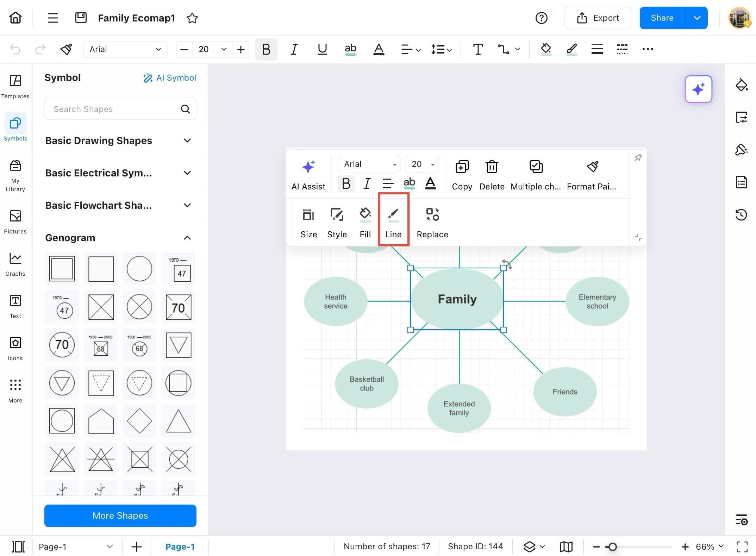Click the AI Assist icon in floating toolbar
Screen dimensions: 756x556
pos(308,167)
